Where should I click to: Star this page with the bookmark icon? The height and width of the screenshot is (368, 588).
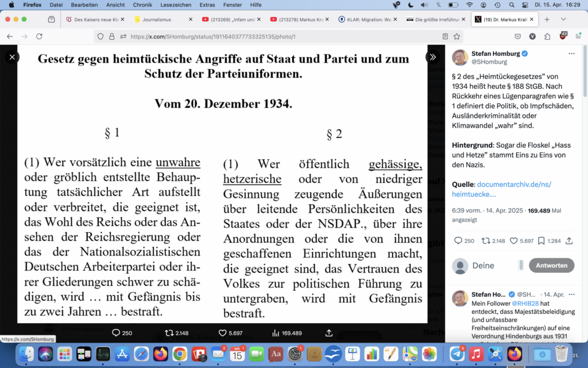click(x=457, y=36)
